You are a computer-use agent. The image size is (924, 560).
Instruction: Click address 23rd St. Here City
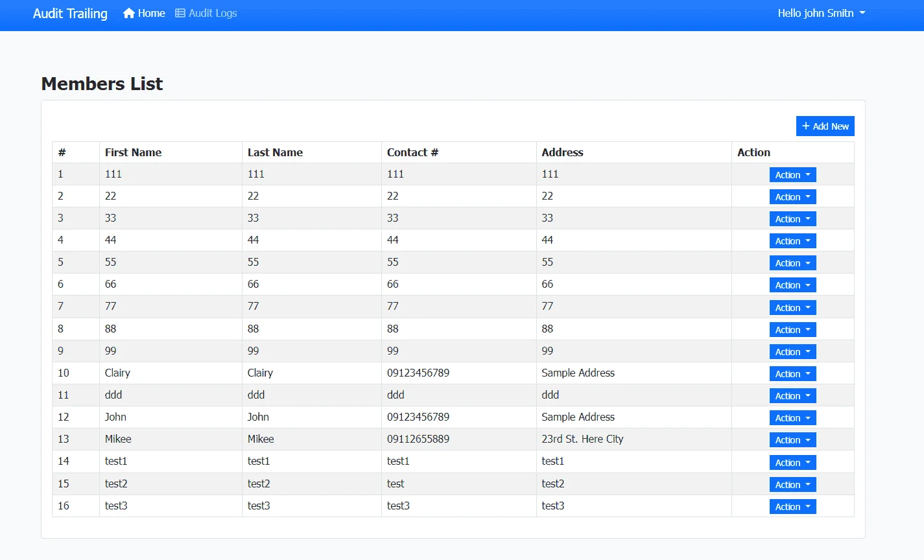[x=582, y=439]
